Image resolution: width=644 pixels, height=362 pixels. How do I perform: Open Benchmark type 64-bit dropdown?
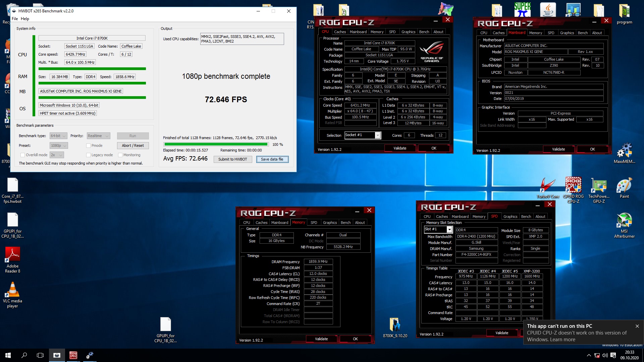coord(59,136)
